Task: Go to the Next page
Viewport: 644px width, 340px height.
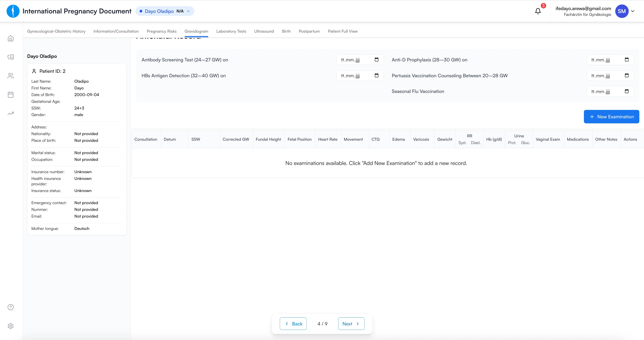Action: tap(351, 324)
